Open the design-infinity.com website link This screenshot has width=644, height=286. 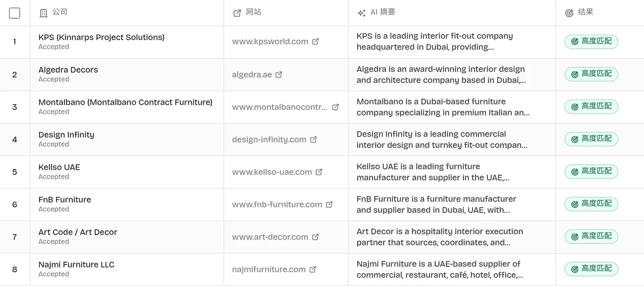[x=269, y=140]
